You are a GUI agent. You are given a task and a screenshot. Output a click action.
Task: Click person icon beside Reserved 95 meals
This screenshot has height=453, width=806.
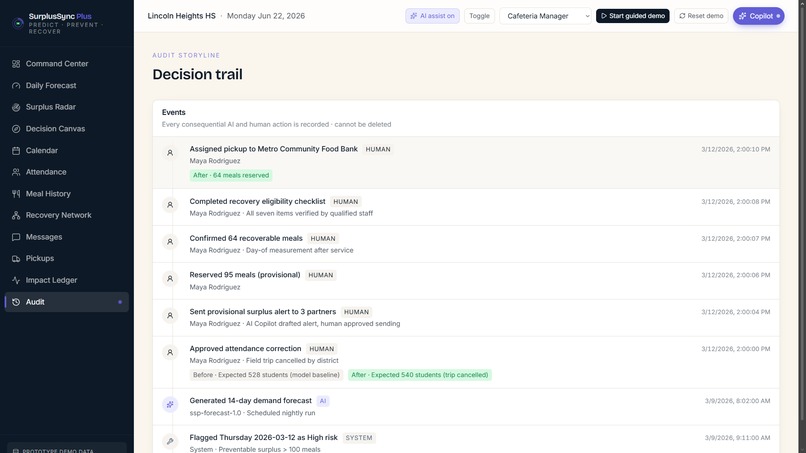[170, 278]
